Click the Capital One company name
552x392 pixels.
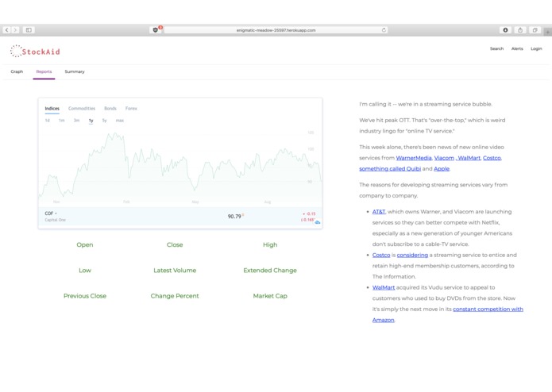pyautogui.click(x=56, y=220)
